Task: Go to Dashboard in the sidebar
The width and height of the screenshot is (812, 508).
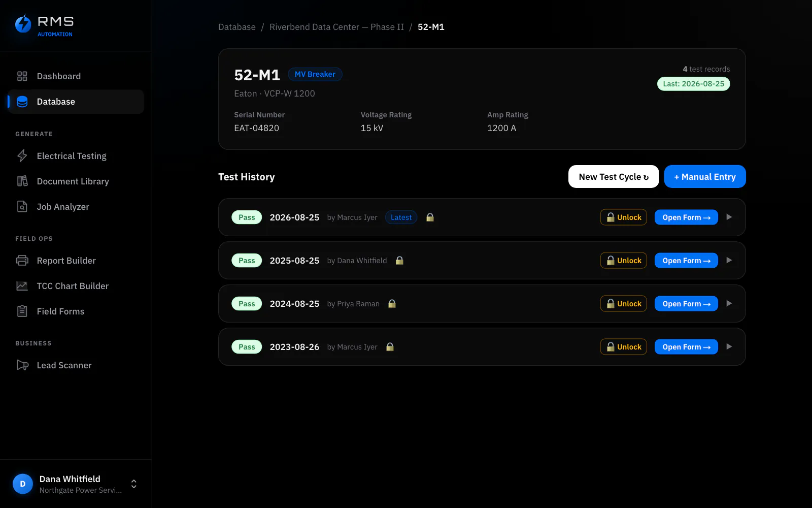Action: coord(76,76)
